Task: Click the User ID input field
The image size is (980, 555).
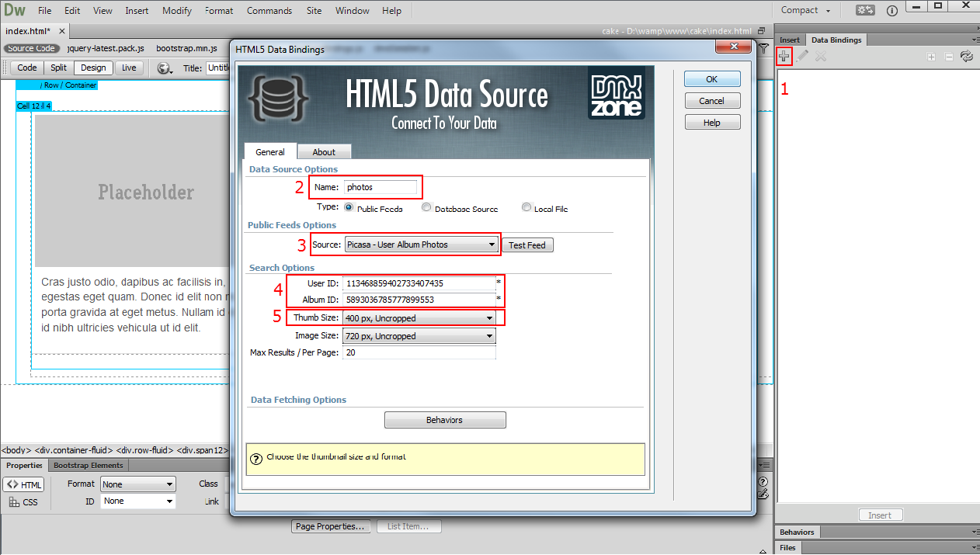Action: (x=418, y=283)
